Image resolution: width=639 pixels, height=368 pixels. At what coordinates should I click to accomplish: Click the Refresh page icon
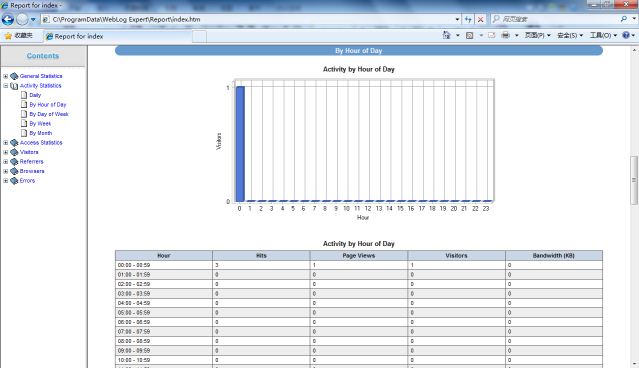click(468, 19)
